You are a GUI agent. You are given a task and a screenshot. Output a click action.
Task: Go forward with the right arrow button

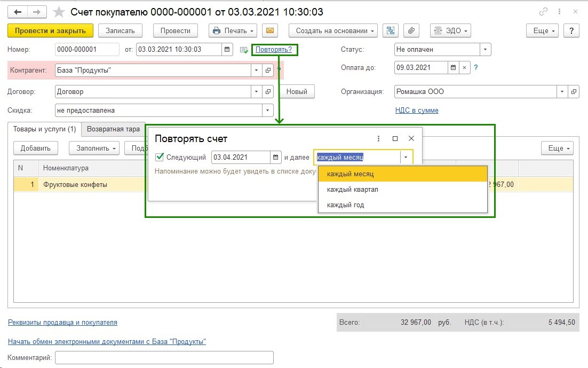(36, 12)
